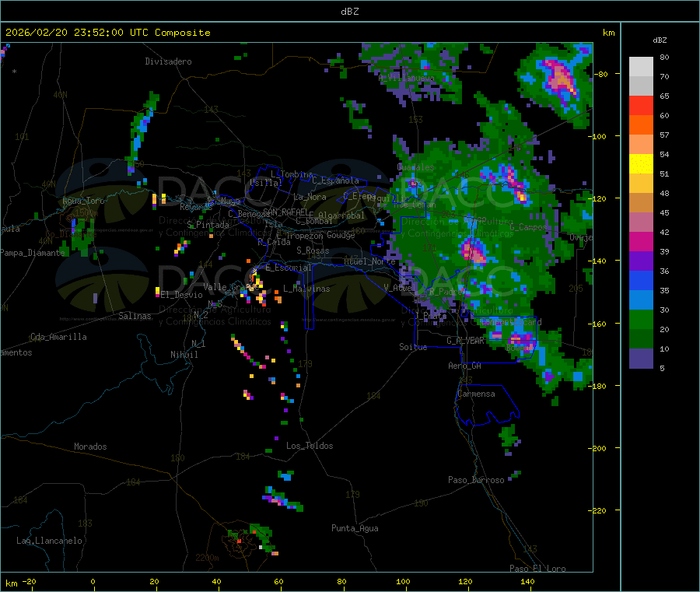Click the Los_Toldos map label

(x=310, y=446)
